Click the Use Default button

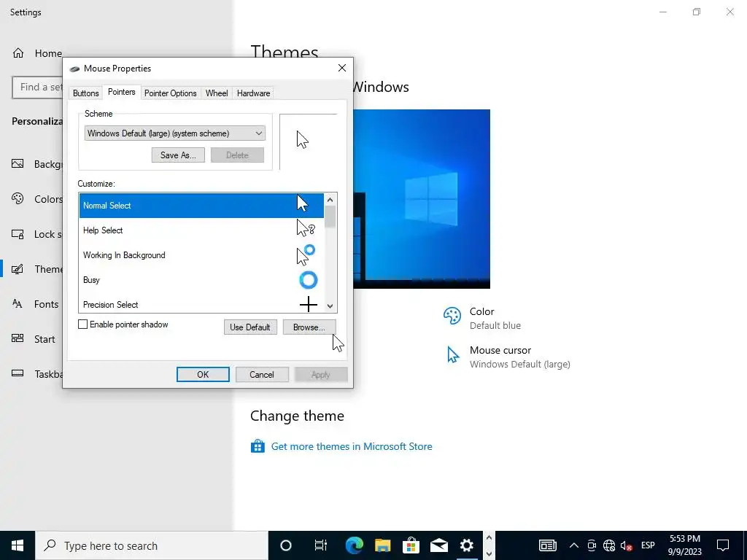click(x=250, y=327)
